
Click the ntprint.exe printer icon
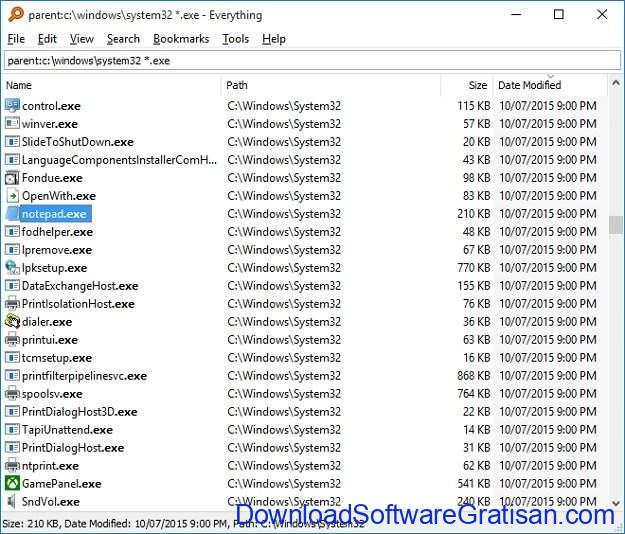(x=12, y=465)
